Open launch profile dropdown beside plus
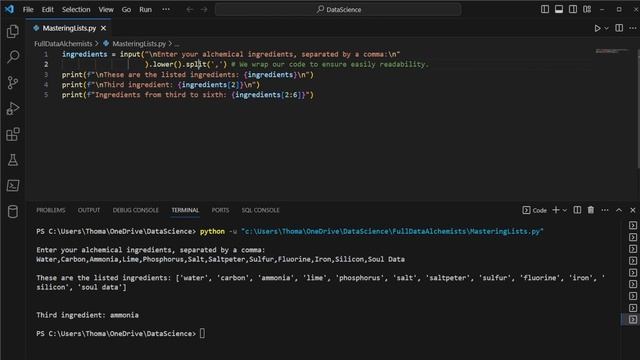 tap(565, 210)
